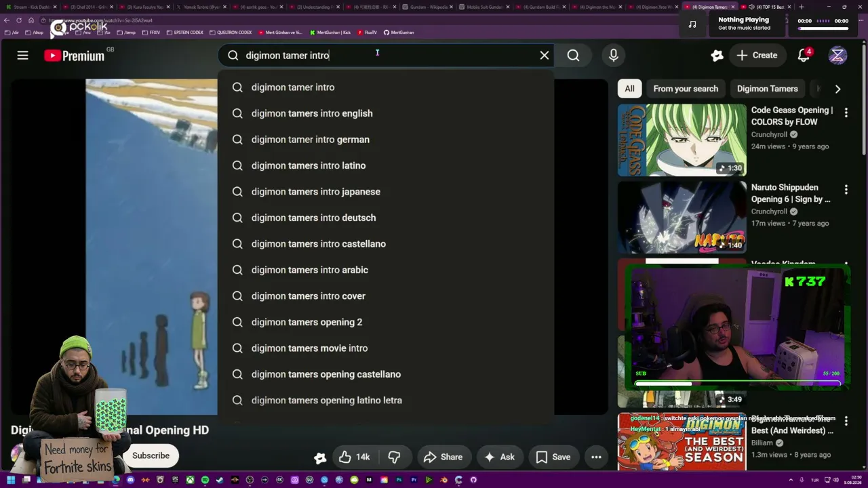Show more filter chips with the chevron
The width and height of the screenshot is (868, 488).
[837, 89]
